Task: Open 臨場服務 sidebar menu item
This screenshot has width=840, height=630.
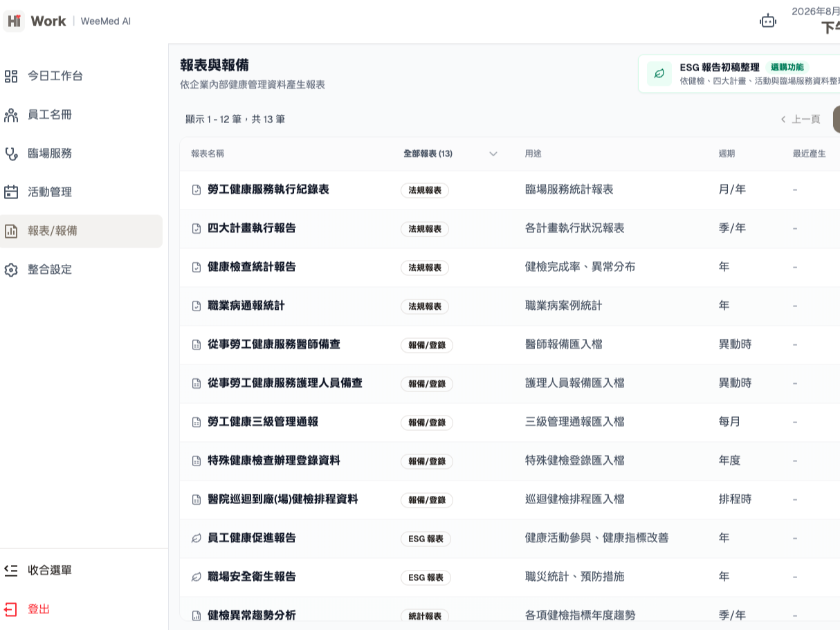Action: 82,154
